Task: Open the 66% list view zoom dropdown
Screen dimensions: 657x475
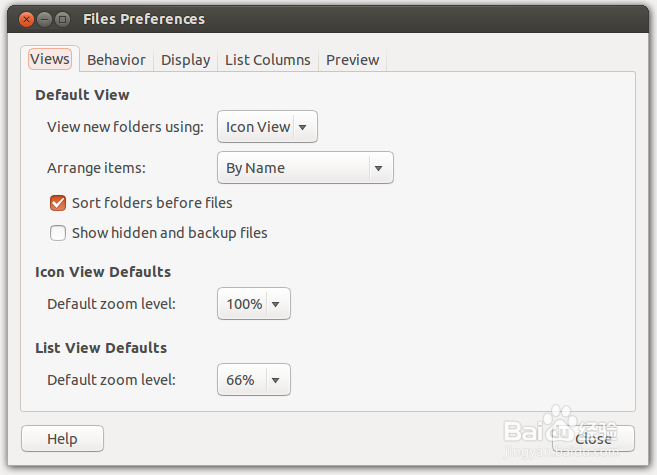Action: click(x=253, y=380)
